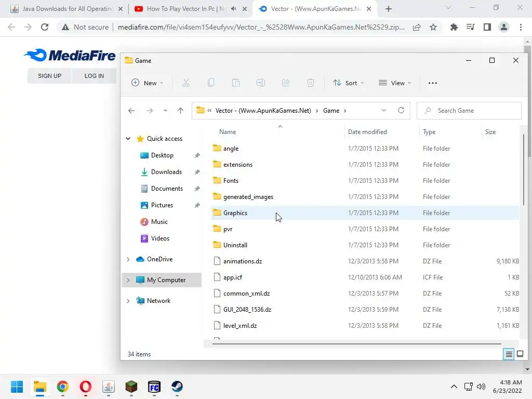This screenshot has width=532, height=399.
Task: Share this page from address bar
Action: [x=417, y=27]
